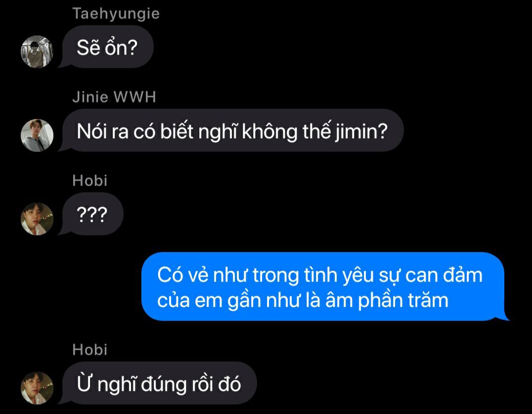
Task: Select the blue sent message bubble
Action: [324, 287]
